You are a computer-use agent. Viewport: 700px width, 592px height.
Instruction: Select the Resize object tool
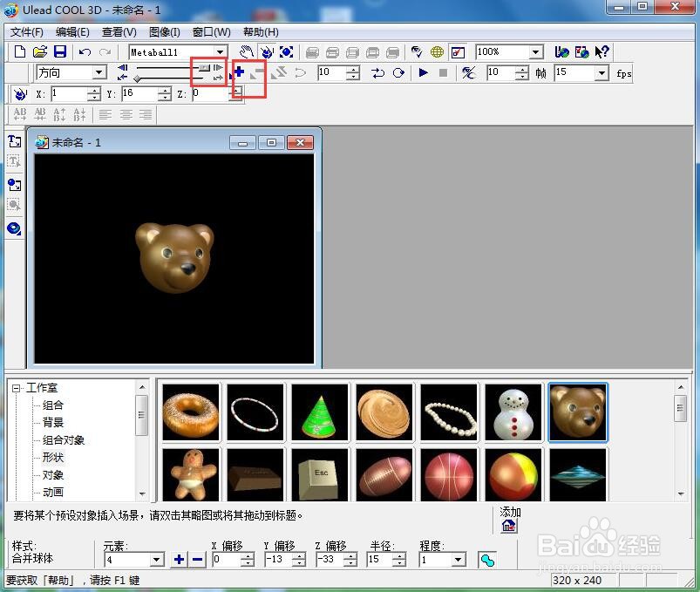pos(286,52)
